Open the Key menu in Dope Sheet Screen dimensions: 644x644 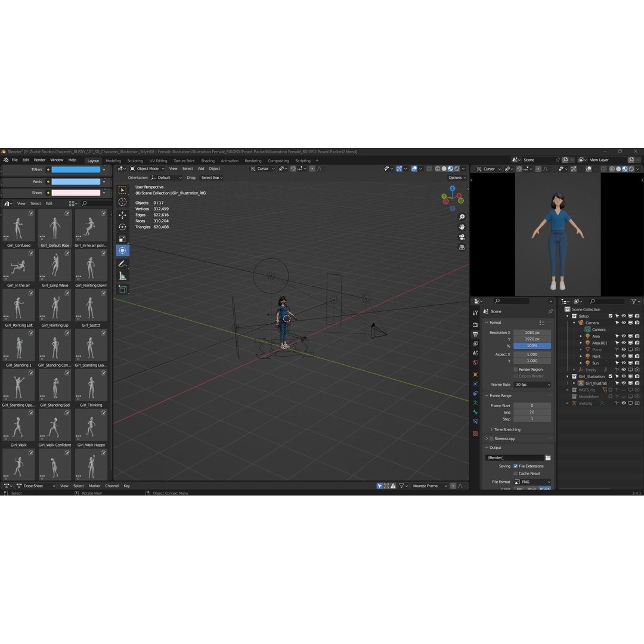pos(127,486)
